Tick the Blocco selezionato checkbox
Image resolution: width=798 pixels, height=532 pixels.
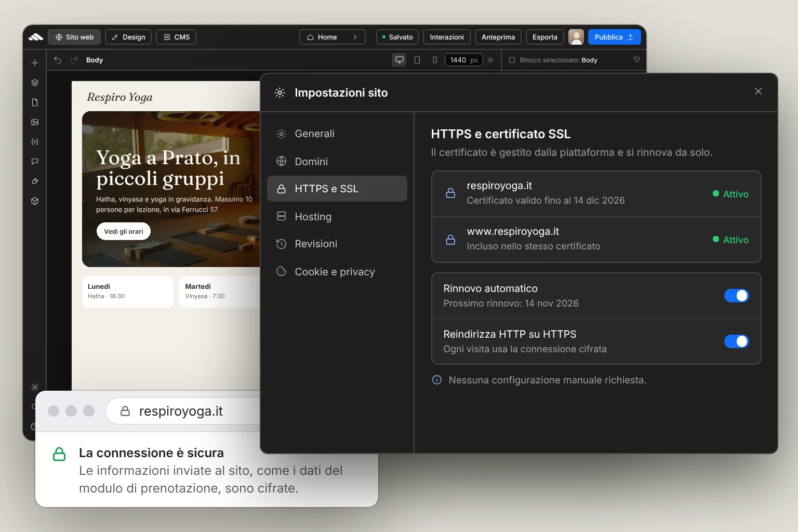click(512, 60)
